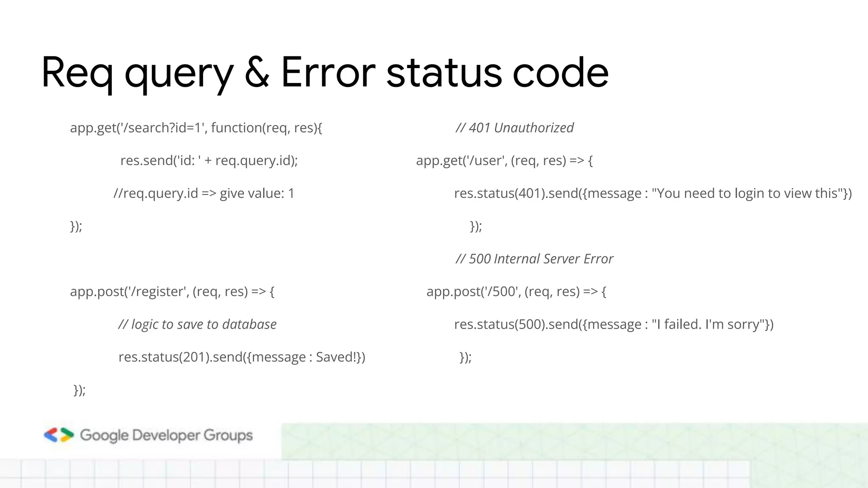Viewport: 868px width, 488px height.
Task: Click the line "app.post('/500', (req, res) => {"
Action: click(x=517, y=292)
